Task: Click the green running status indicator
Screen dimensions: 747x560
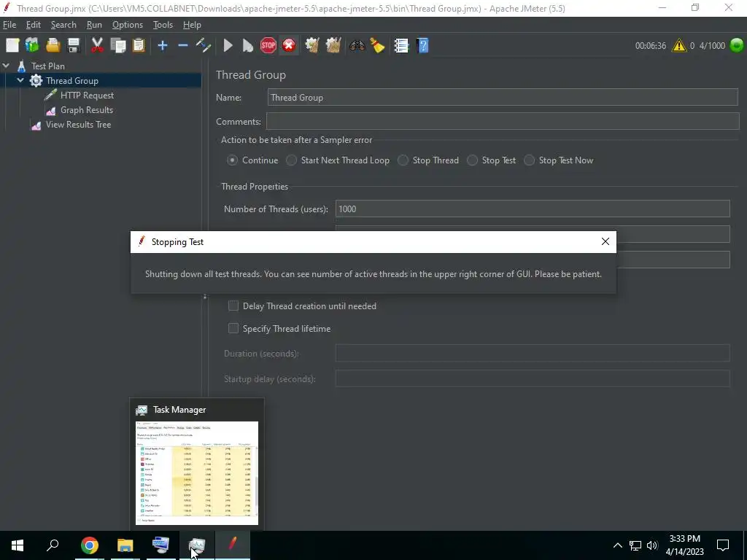Action: pos(737,45)
